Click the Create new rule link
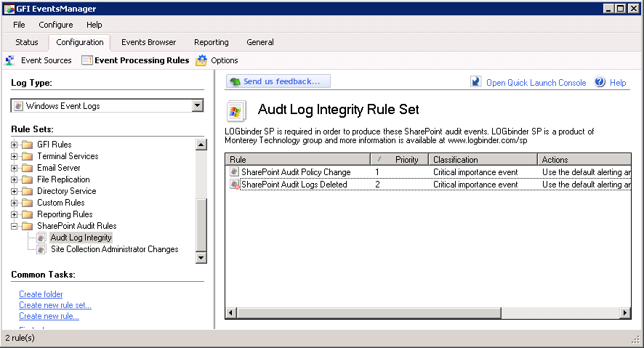 click(49, 317)
